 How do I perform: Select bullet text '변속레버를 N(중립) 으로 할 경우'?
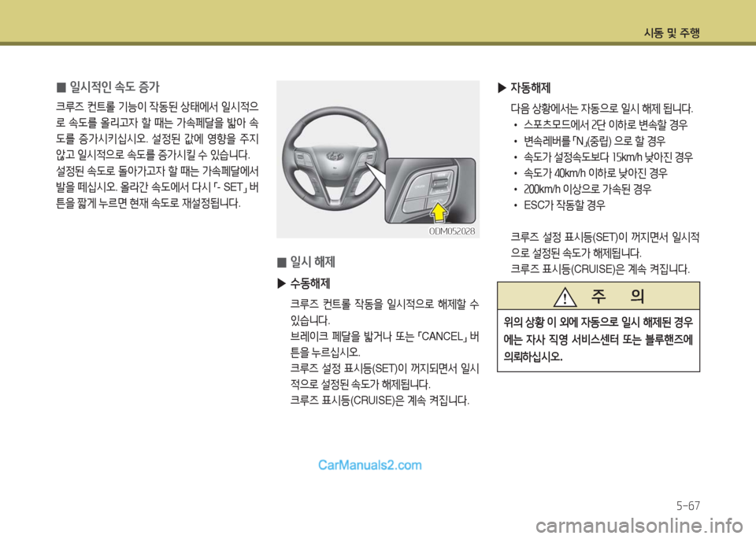tap(595, 141)
